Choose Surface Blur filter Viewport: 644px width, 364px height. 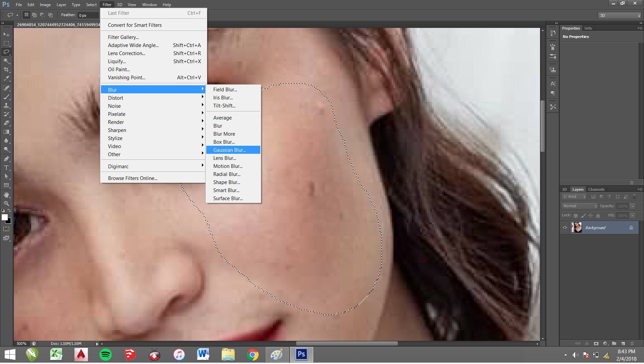coord(233,198)
